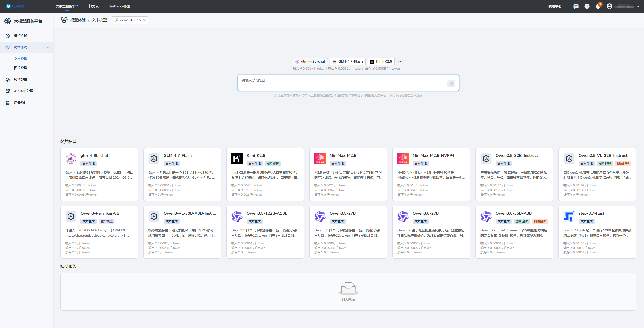Click the 用量统计 sidebar icon
644x328 pixels.
pyautogui.click(x=8, y=103)
